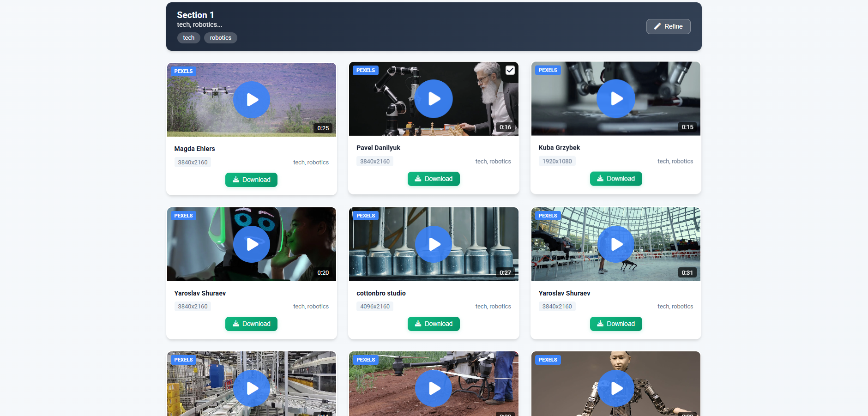Click the PEXELS badge on the robot dog video

548,216
